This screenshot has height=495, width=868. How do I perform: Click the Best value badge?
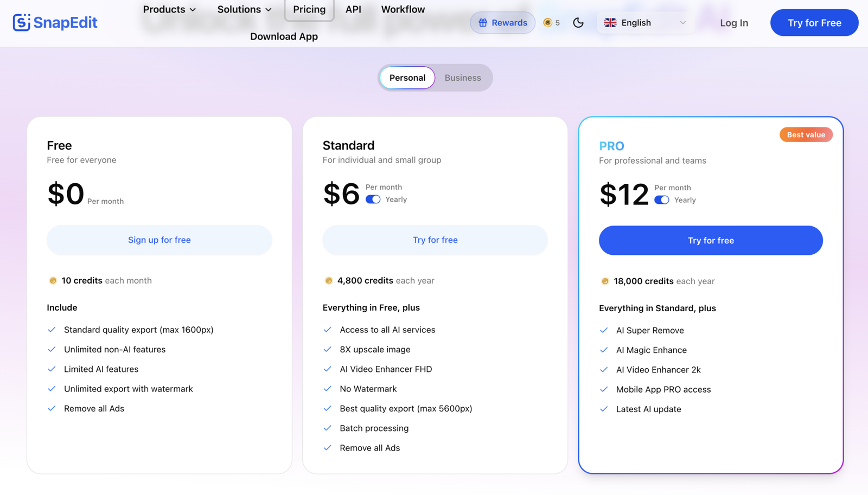click(806, 135)
